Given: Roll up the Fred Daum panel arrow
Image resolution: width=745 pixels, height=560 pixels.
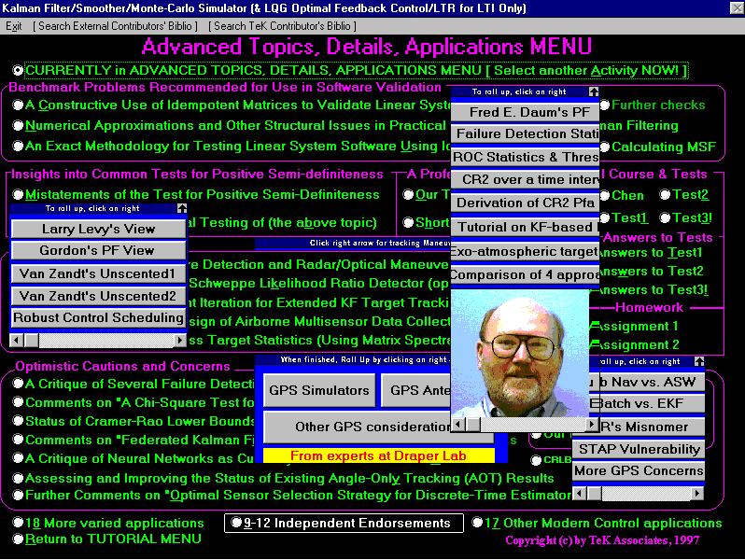Looking at the screenshot, I should coord(594,91).
